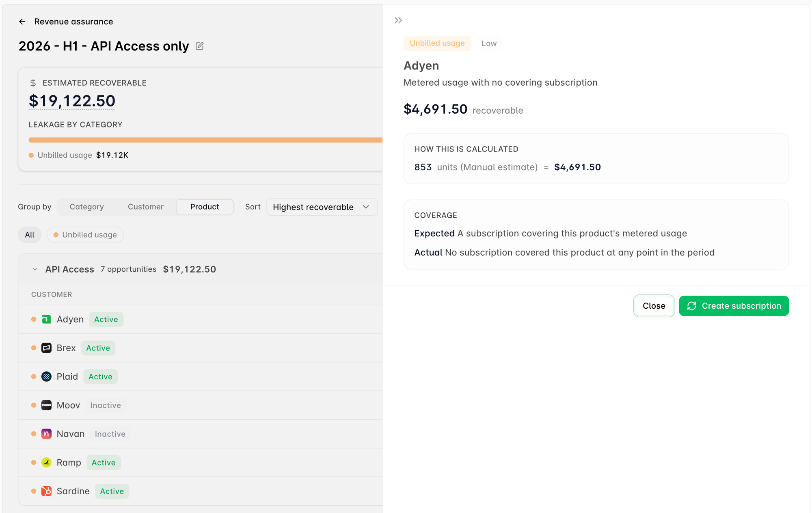Viewport: 812px width, 513px height.
Task: Open the Navan customer row
Action: 201,434
